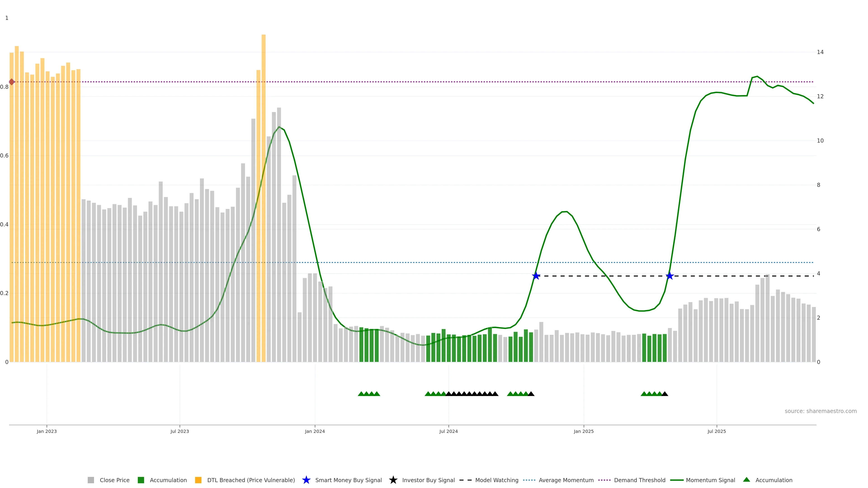The image size is (868, 488).
Task: Click the red diamond Demand Threshold marker
Action: click(x=12, y=82)
